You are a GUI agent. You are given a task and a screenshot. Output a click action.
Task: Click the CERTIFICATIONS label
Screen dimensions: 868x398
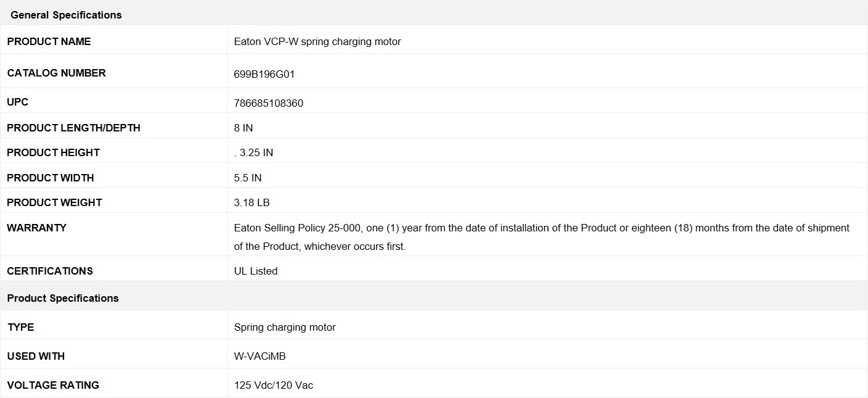coord(50,271)
